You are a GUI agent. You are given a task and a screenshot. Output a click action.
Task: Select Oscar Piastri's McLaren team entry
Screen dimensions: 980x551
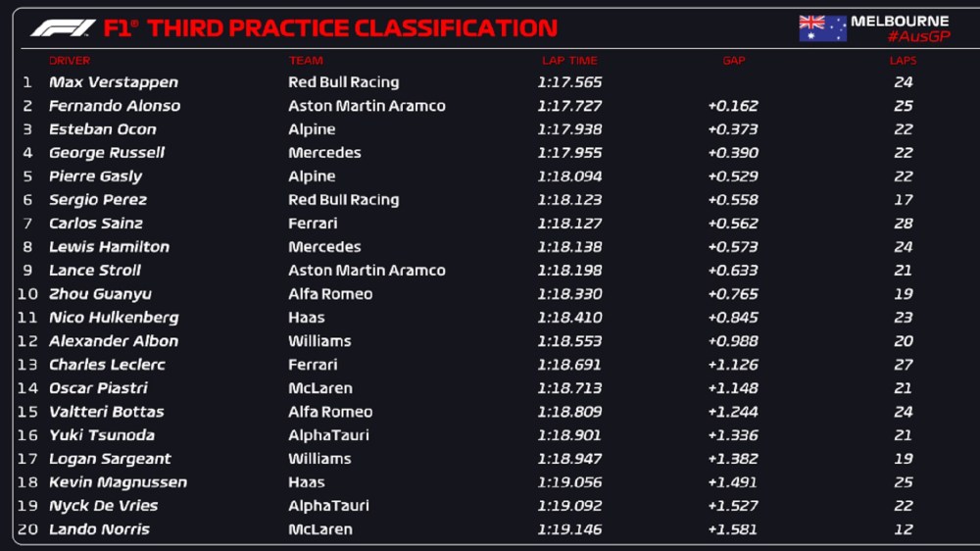320,388
